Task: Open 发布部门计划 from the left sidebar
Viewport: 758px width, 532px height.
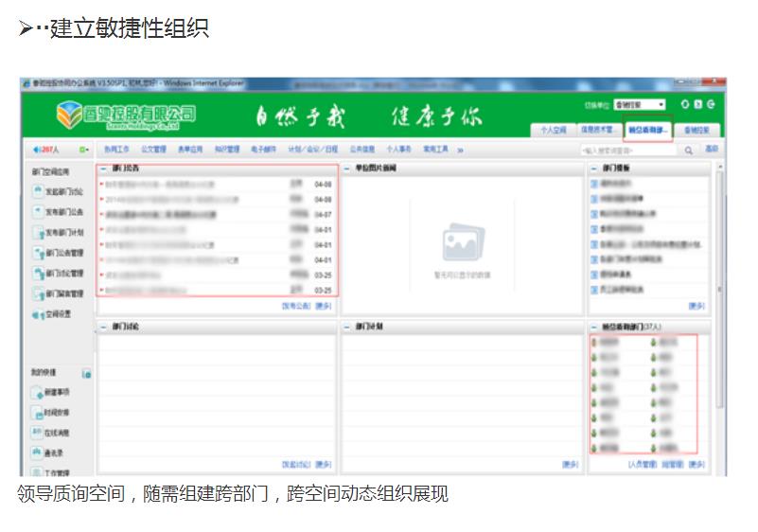Action: [x=39, y=232]
